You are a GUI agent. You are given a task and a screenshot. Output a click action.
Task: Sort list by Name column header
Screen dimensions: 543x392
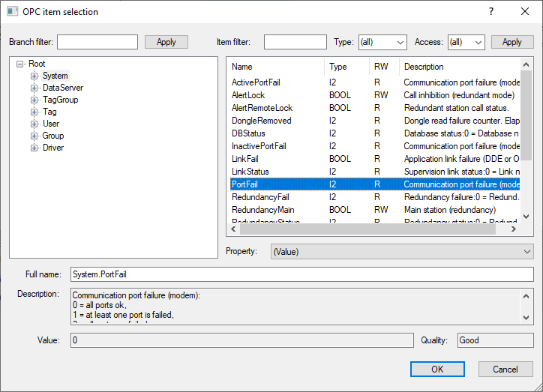275,67
